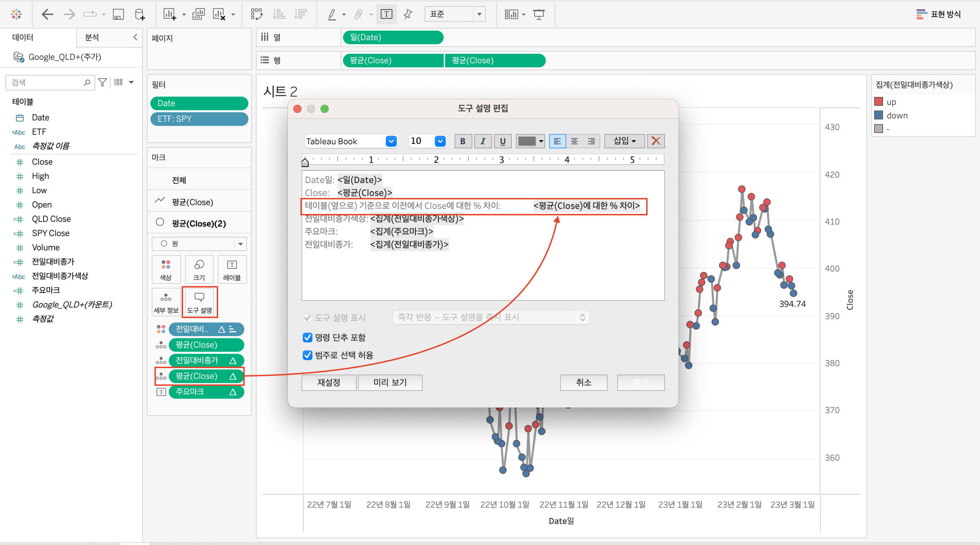
Task: Toggle 범주로 선택 허용 checkbox
Action: click(x=307, y=355)
